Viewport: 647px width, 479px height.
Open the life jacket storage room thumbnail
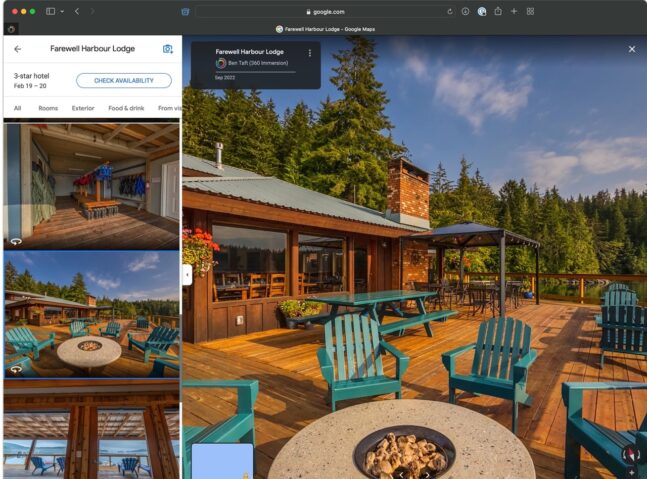(x=92, y=186)
